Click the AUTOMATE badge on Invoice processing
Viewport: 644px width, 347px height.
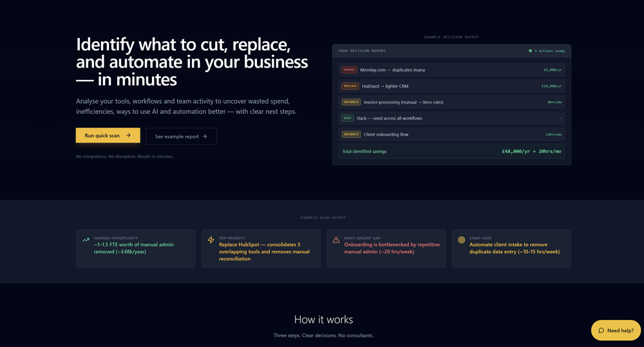click(x=351, y=102)
